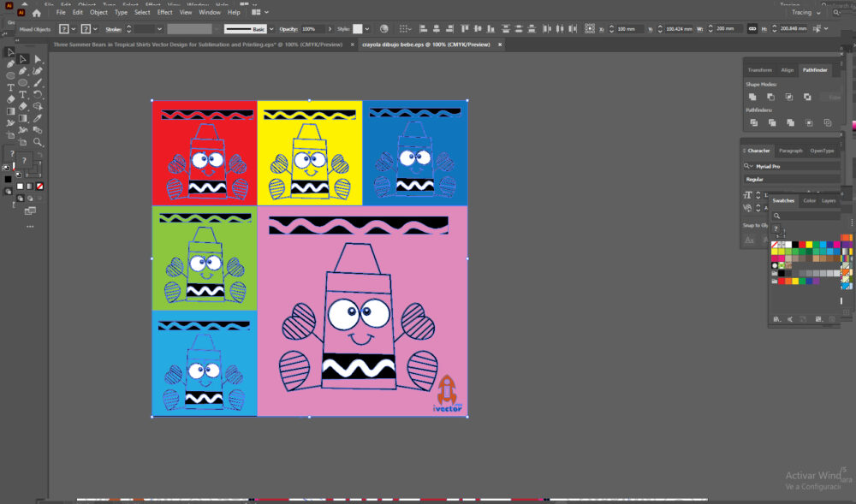Switch to Three Summer Bears document tab
Image resolution: width=856 pixels, height=504 pixels.
(x=198, y=44)
